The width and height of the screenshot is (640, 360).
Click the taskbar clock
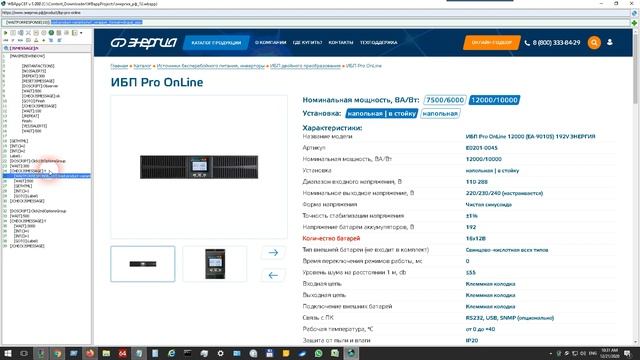pos(610,353)
